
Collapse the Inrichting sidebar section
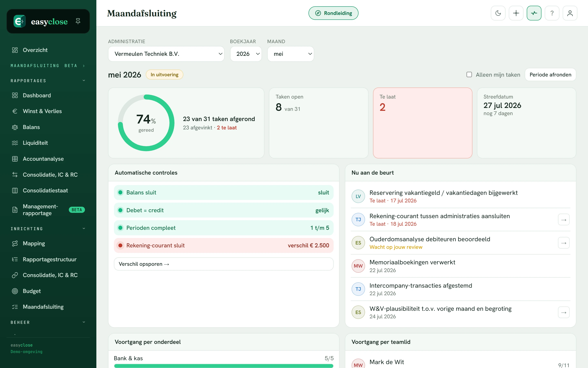48,229
